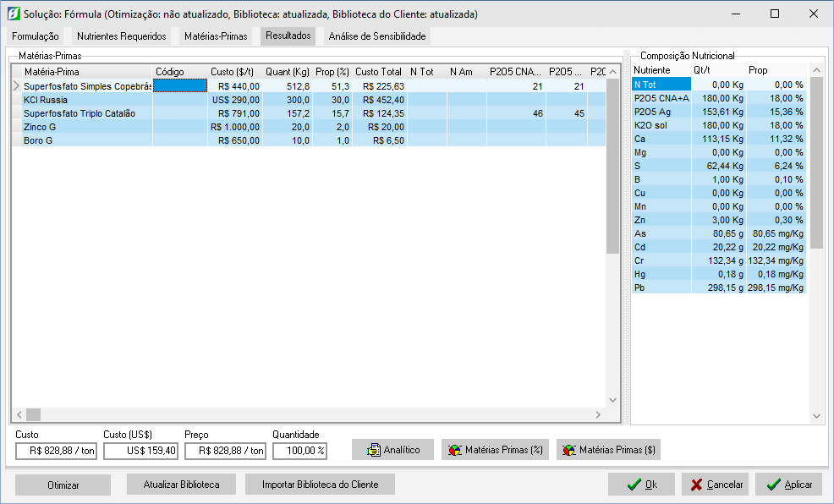The height and width of the screenshot is (504, 834).
Task: Select the Zn nutrient row
Action: click(719, 220)
